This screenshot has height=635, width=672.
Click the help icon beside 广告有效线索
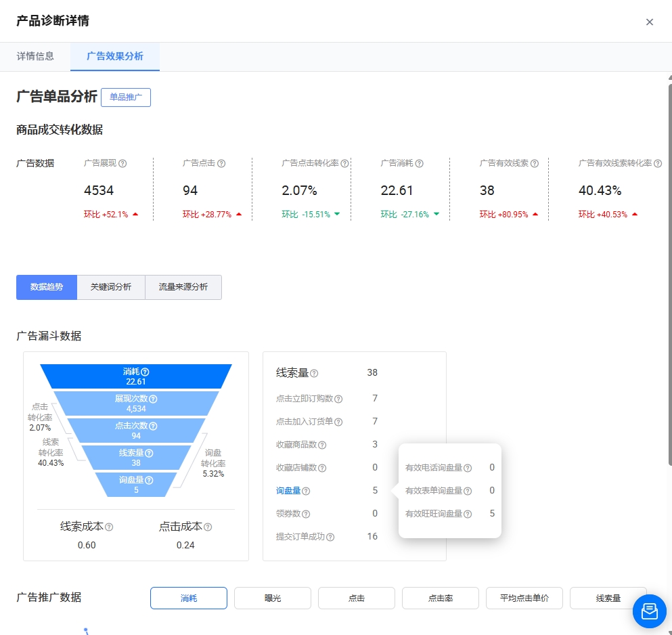(x=534, y=162)
